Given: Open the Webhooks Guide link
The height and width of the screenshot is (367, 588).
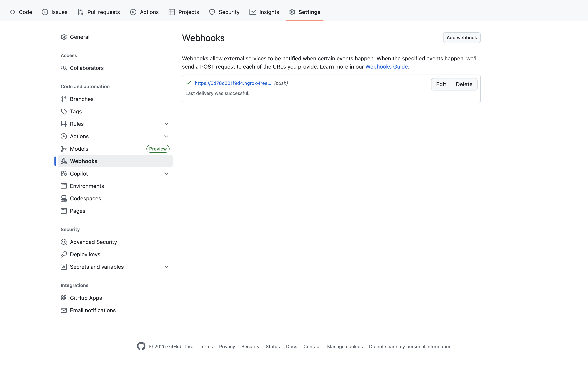Looking at the screenshot, I should tap(386, 66).
